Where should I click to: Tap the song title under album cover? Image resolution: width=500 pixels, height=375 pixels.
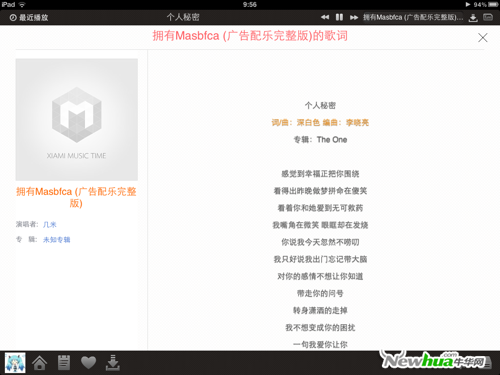click(76, 197)
